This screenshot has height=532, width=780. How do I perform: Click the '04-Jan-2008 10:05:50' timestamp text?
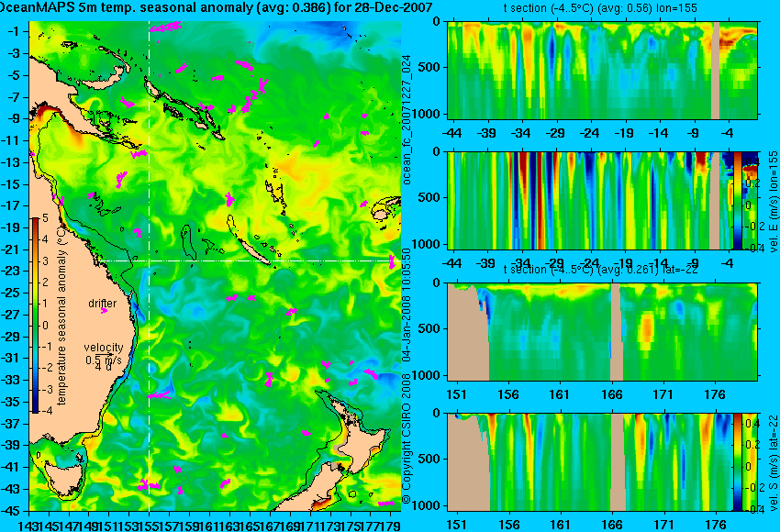point(407,305)
